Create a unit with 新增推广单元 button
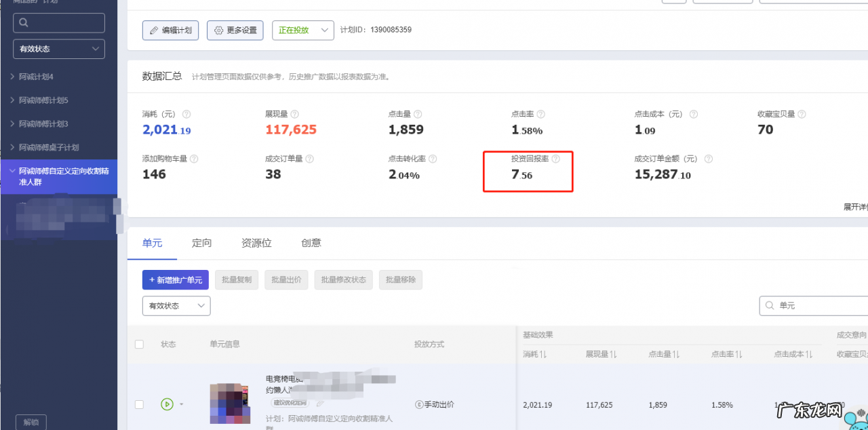 pos(175,279)
